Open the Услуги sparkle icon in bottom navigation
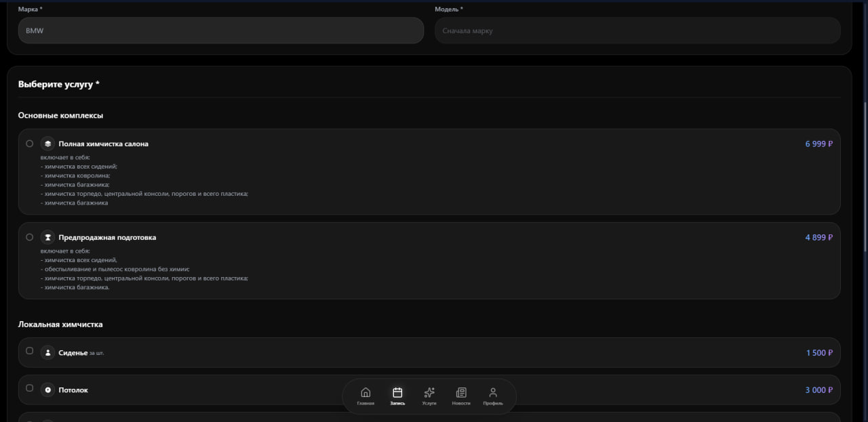Screen dimensions: 868x422 coord(429,392)
